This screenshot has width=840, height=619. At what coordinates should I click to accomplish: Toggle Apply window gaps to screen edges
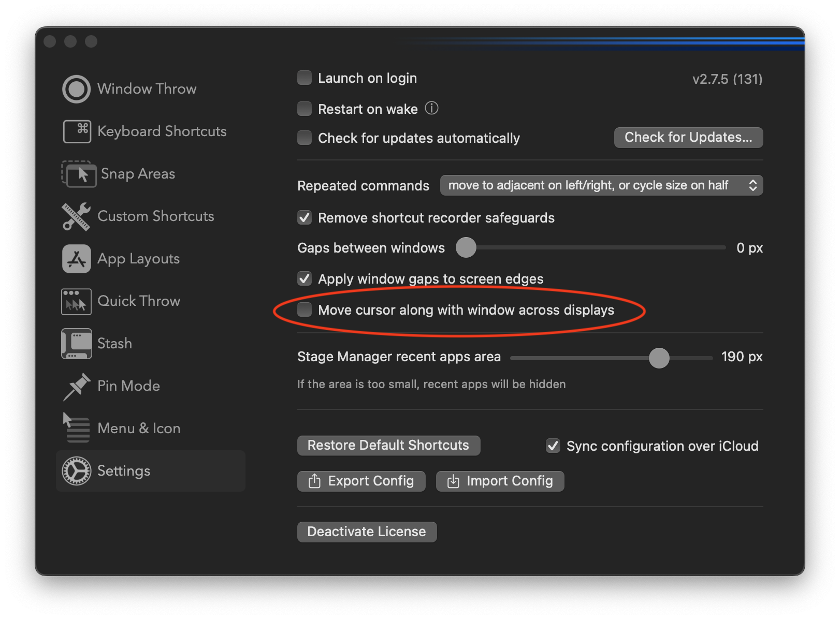pos(304,278)
